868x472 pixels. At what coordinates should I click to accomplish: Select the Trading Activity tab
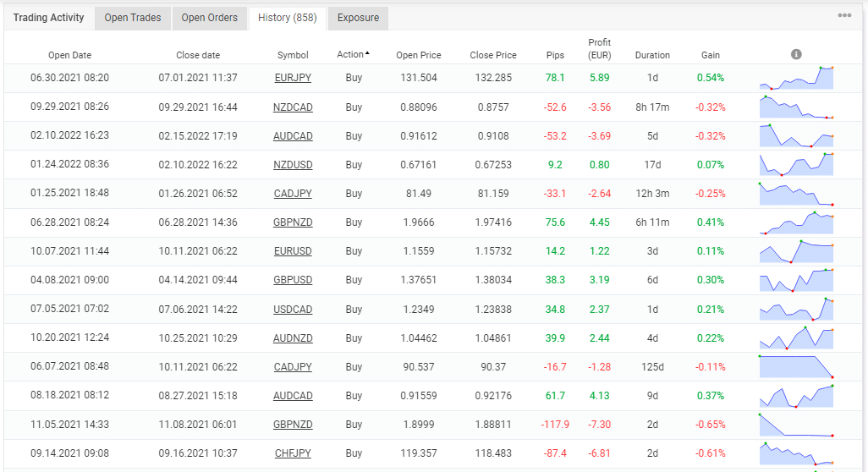coord(49,18)
